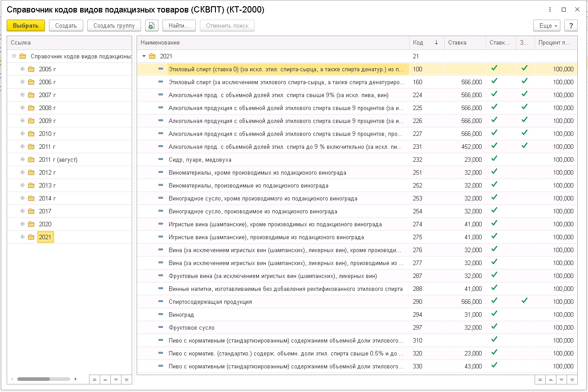Click item icon of Спиртосодержащая продукция row
Viewport: 588px width, 392px height.
(161, 302)
